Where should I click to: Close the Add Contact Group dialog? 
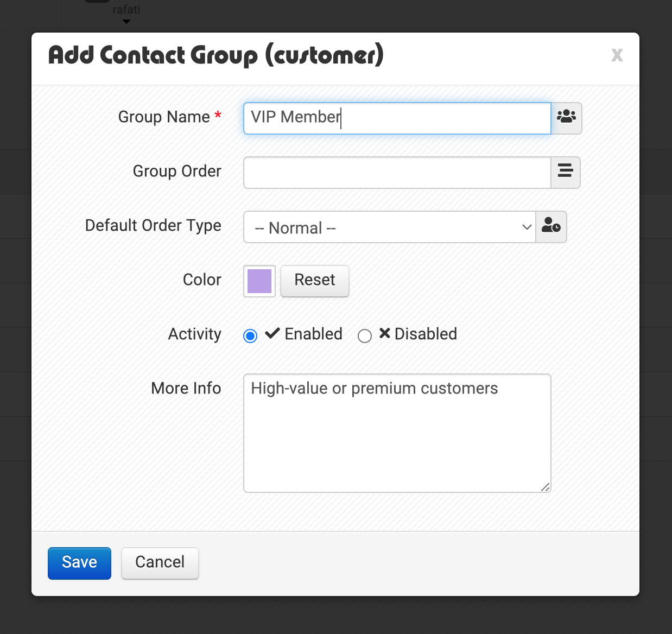click(617, 55)
